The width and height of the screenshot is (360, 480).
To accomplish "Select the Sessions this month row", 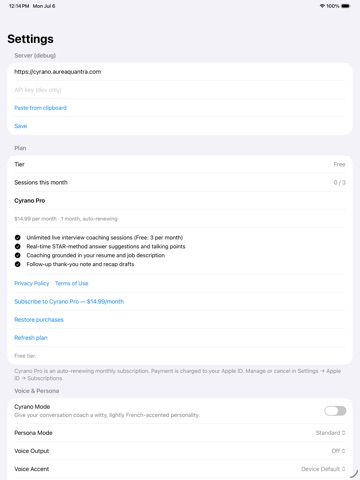I will (x=180, y=182).
